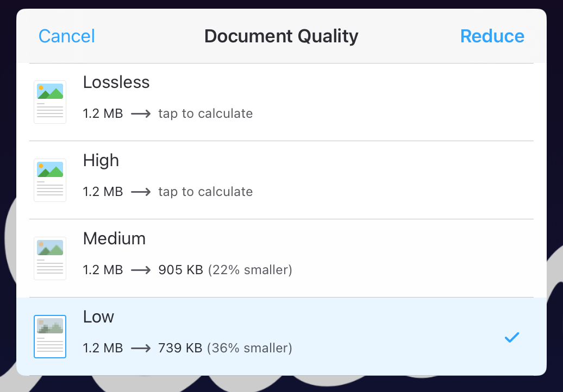
Task: Click the arrow icon in Lossless row
Action: point(141,114)
